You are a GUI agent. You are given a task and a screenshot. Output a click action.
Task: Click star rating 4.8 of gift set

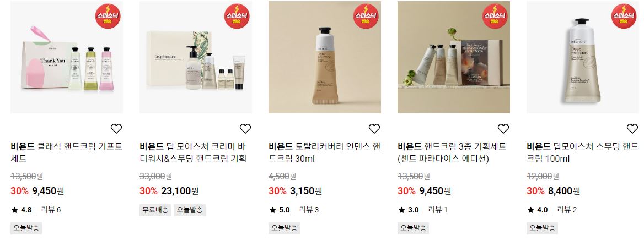pos(22,210)
